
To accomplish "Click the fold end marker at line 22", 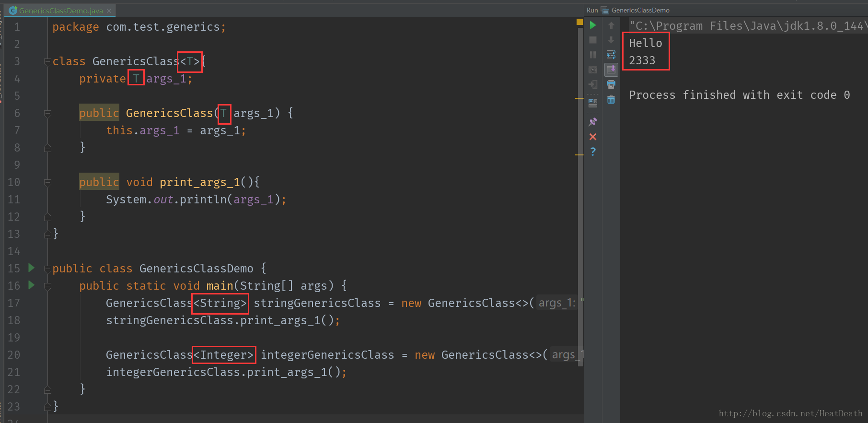I will 47,389.
